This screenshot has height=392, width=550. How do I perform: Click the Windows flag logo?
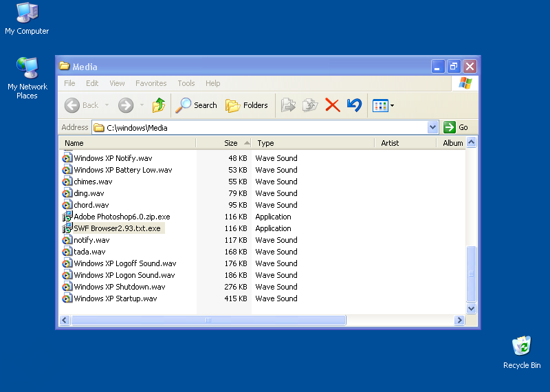465,83
